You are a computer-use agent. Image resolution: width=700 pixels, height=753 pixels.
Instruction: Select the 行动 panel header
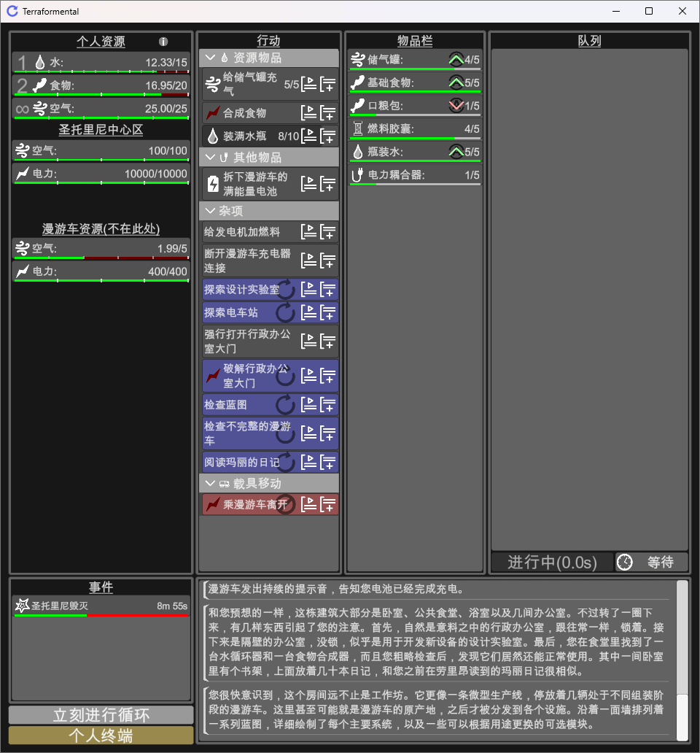(x=268, y=41)
